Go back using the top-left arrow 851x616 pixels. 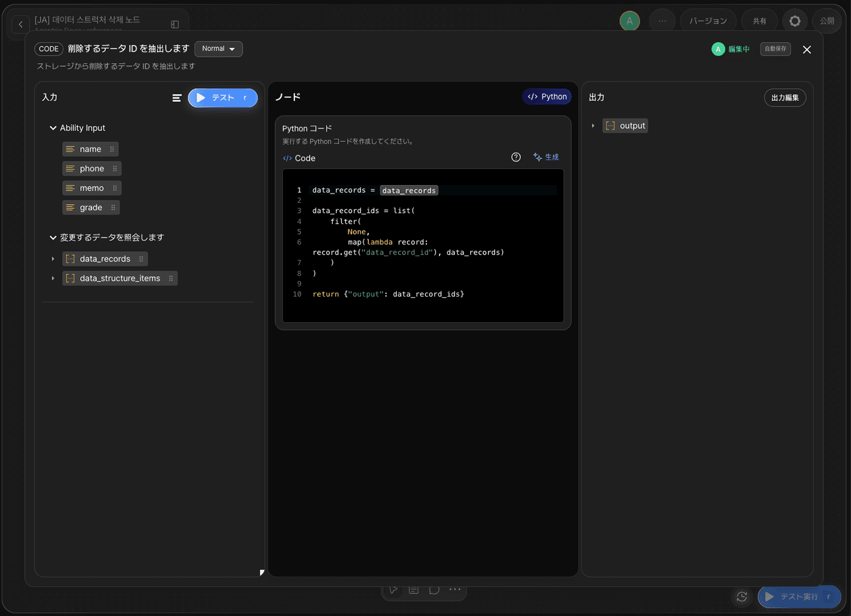(x=20, y=24)
